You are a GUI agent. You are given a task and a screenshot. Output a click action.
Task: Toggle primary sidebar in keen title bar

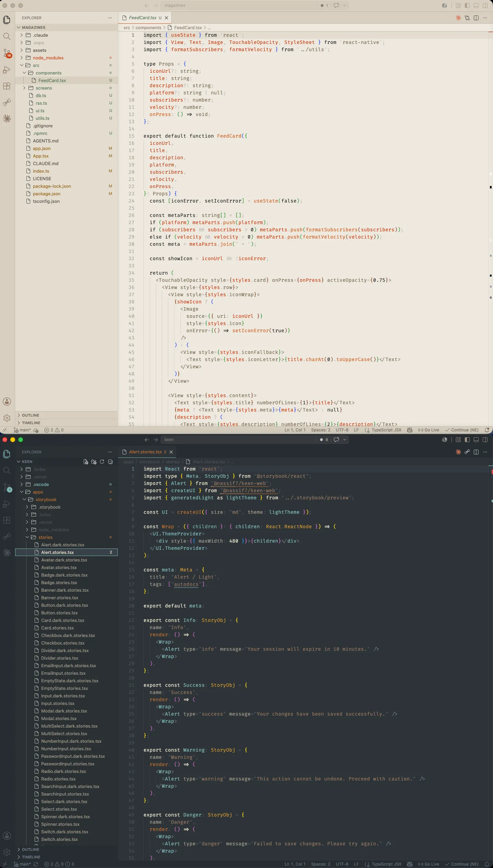(467, 440)
